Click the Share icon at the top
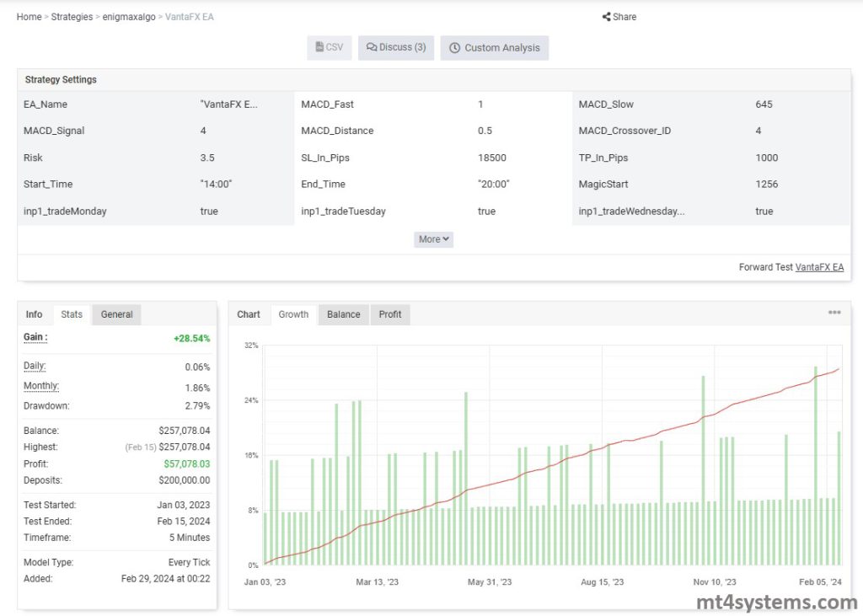This screenshot has width=863, height=616. (606, 16)
